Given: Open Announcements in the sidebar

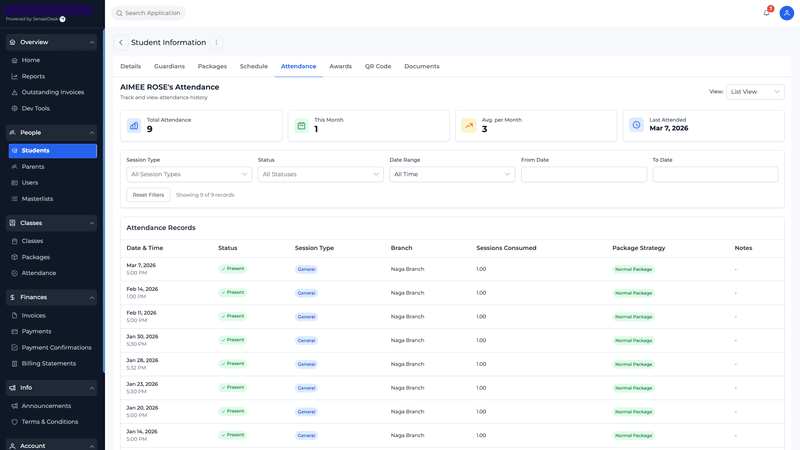Looking at the screenshot, I should 46,406.
